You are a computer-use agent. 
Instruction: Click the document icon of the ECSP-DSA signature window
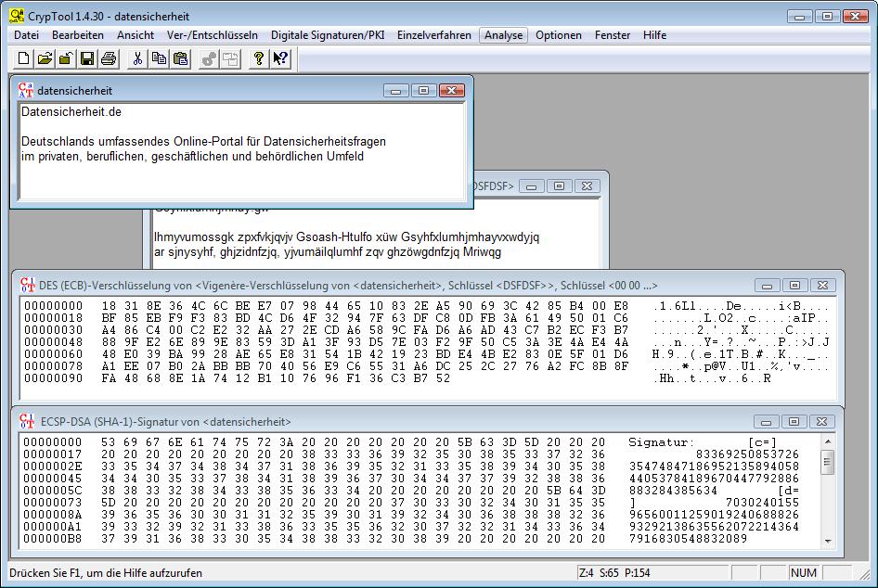[x=27, y=421]
